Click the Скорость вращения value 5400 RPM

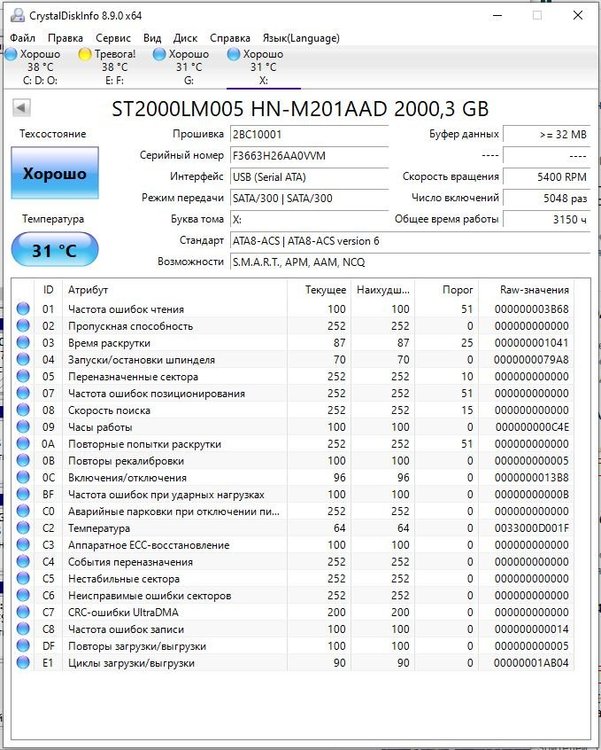click(x=546, y=177)
